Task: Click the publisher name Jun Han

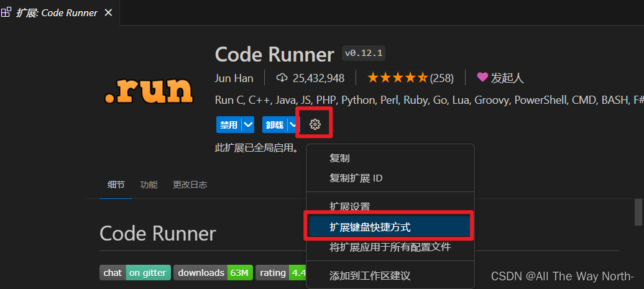Action: (x=234, y=78)
